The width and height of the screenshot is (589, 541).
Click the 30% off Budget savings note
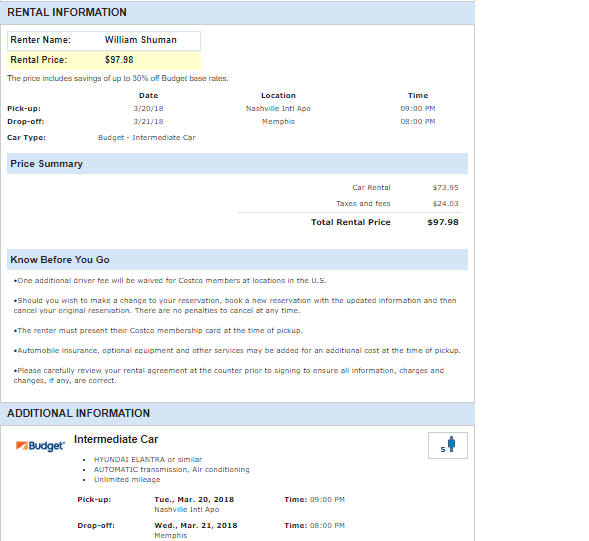coord(118,79)
